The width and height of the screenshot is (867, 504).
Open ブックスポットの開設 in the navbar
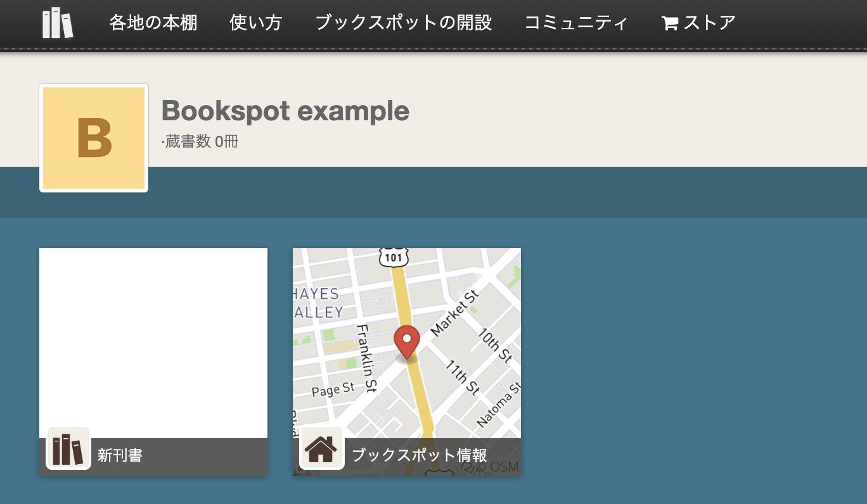[x=404, y=23]
